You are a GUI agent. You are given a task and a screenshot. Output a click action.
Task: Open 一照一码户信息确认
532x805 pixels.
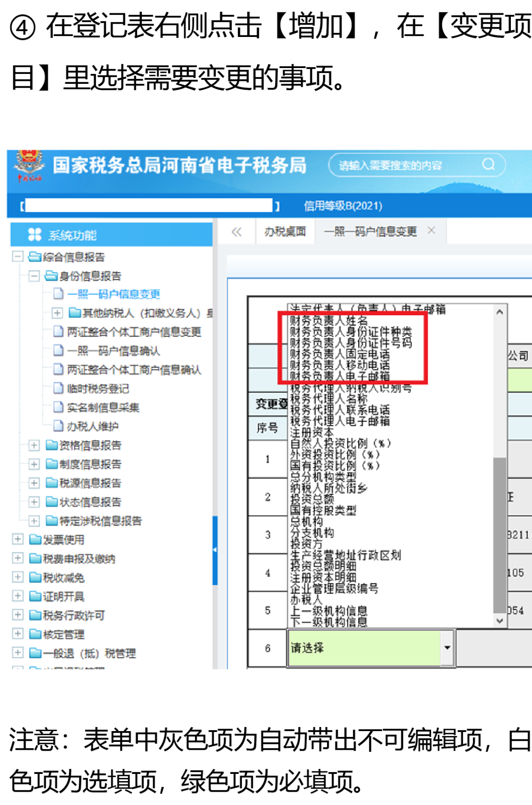pos(114,350)
